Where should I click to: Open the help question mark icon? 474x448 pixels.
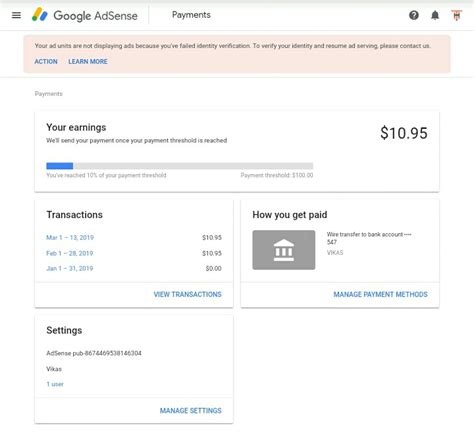414,15
